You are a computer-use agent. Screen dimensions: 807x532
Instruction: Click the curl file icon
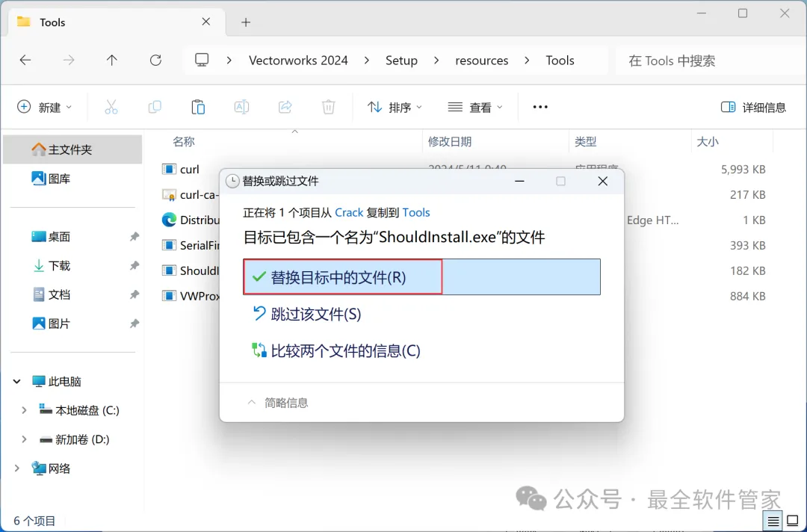[169, 170]
